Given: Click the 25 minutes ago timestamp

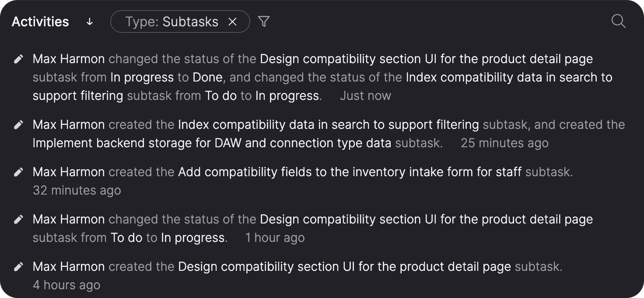Looking at the screenshot, I should [504, 143].
